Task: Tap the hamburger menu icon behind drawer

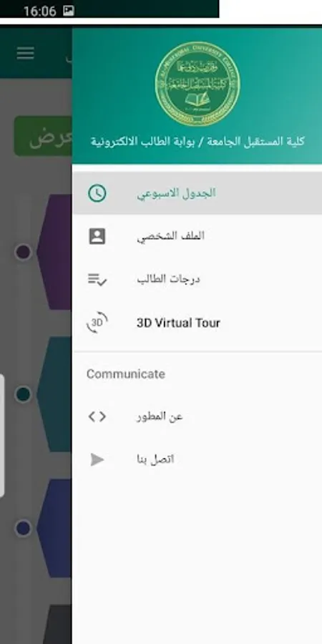Action: coord(26,53)
